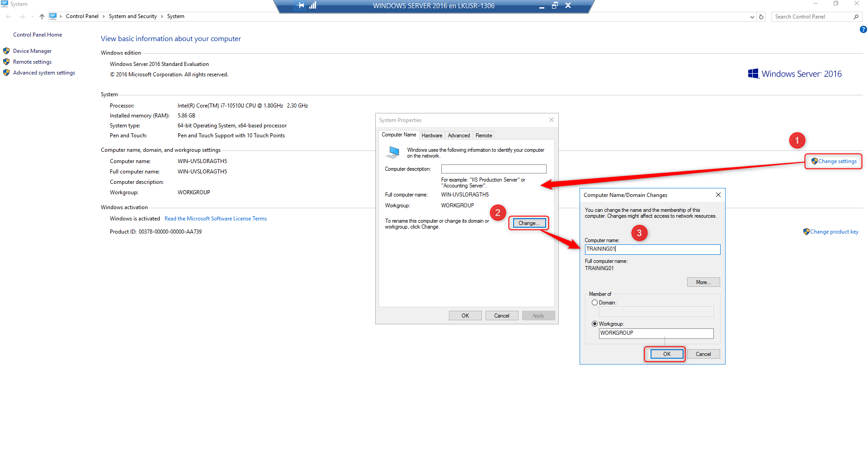Expand the chevron before Control Panel breadcrumb
Screen dimensions: 868x468
tap(61, 16)
